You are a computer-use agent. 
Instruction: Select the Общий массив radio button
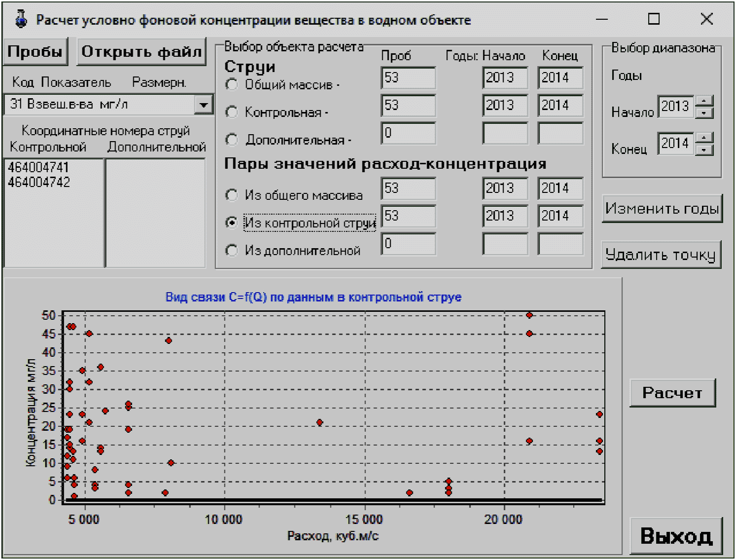click(x=231, y=84)
